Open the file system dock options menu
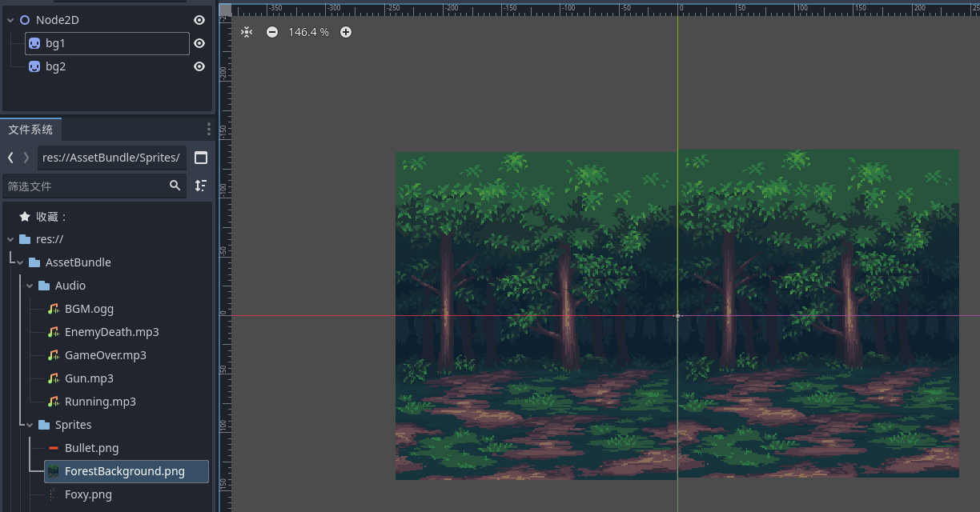Screen dimensions: 980x512 pos(209,129)
